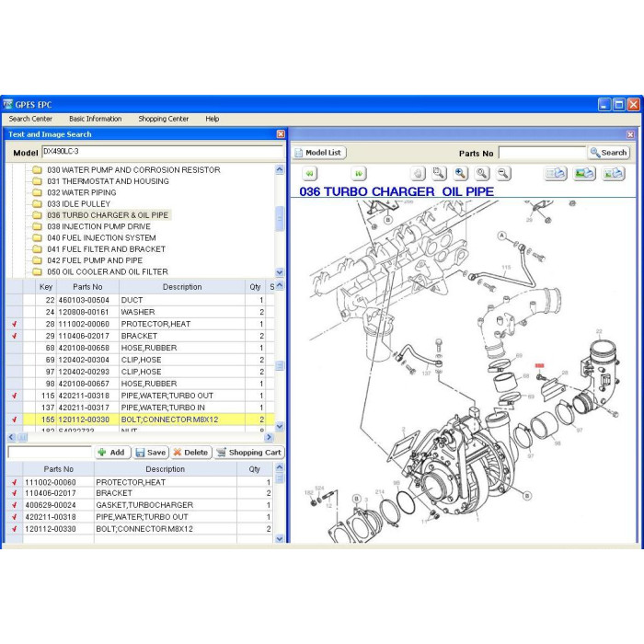This screenshot has height=644, width=644.
Task: Open the Shopping Center menu
Action: [x=164, y=119]
